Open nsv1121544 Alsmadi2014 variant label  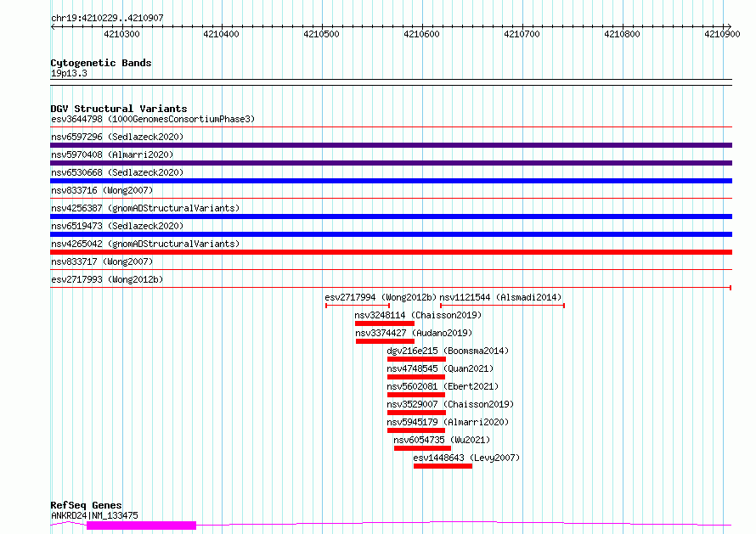pos(500,297)
